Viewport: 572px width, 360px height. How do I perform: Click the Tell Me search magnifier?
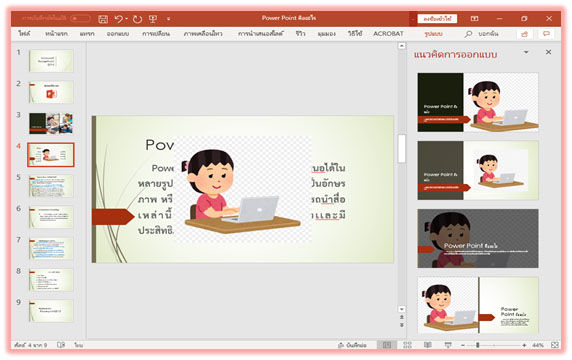click(x=468, y=34)
